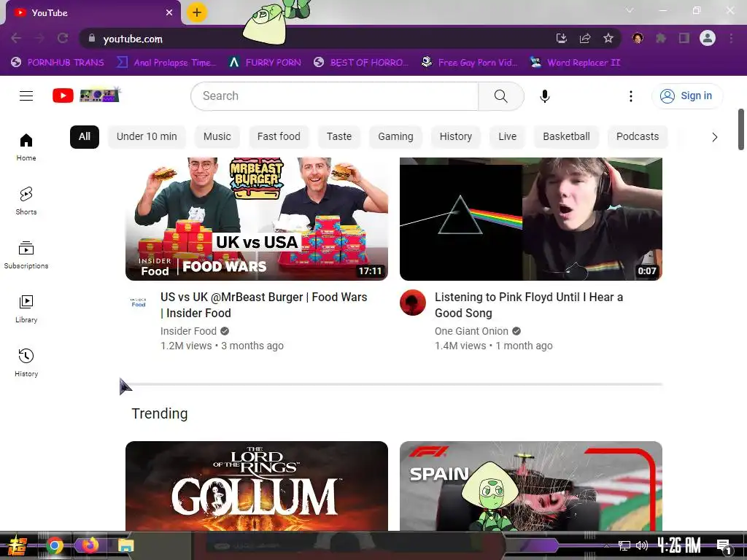Viewport: 747px width, 560px height.
Task: Open Listening to Pink Floyd video title
Action: point(529,305)
